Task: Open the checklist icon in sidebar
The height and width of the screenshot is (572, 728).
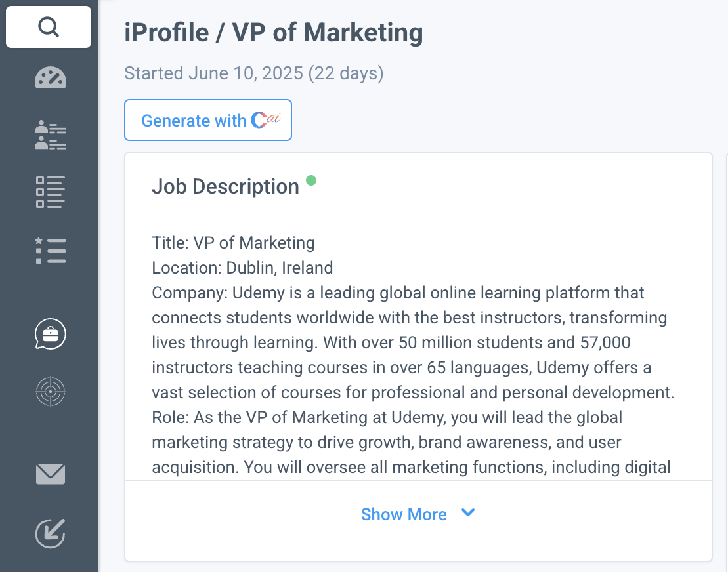Action: 51,192
